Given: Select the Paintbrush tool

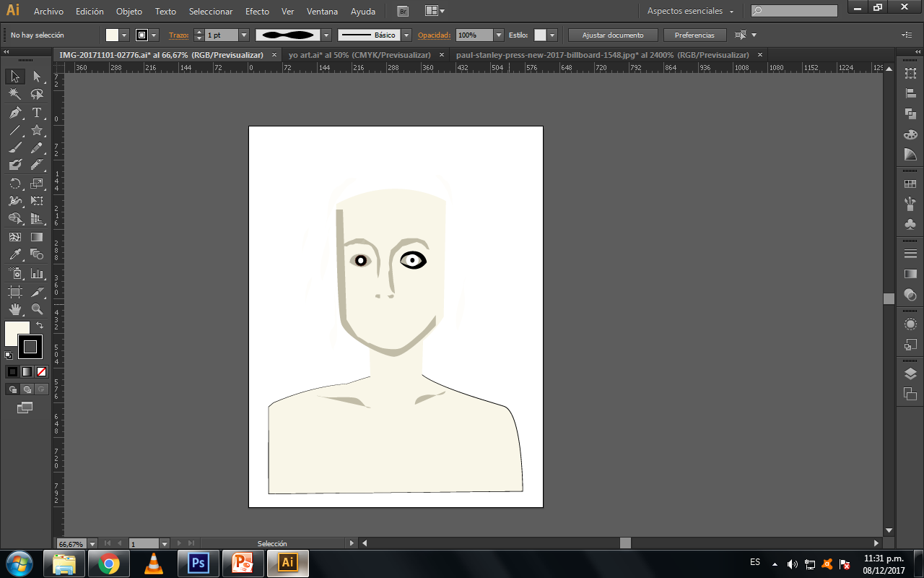Looking at the screenshot, I should tap(14, 148).
